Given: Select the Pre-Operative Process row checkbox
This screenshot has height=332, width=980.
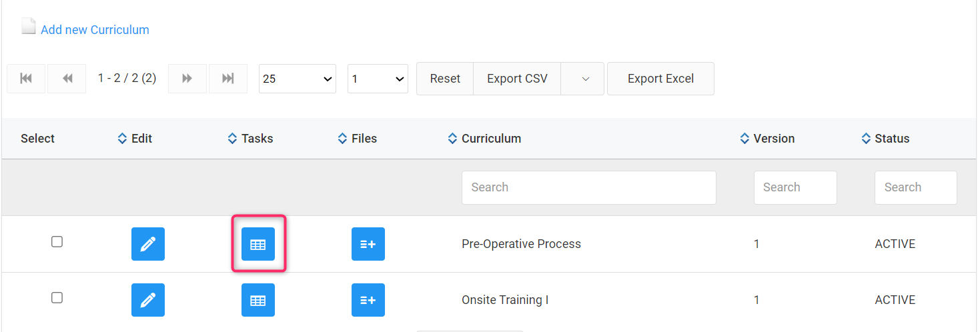Looking at the screenshot, I should click(57, 242).
